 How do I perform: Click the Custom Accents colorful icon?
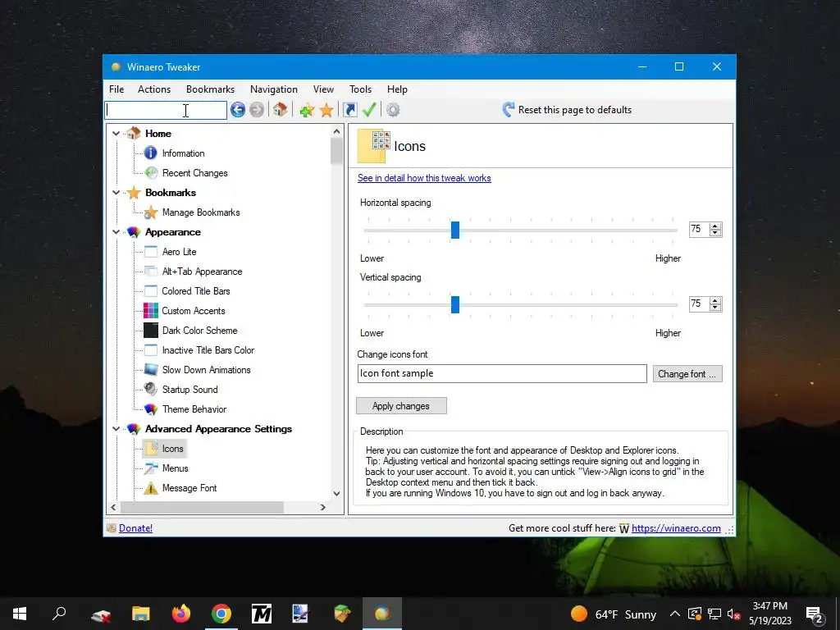pos(151,311)
